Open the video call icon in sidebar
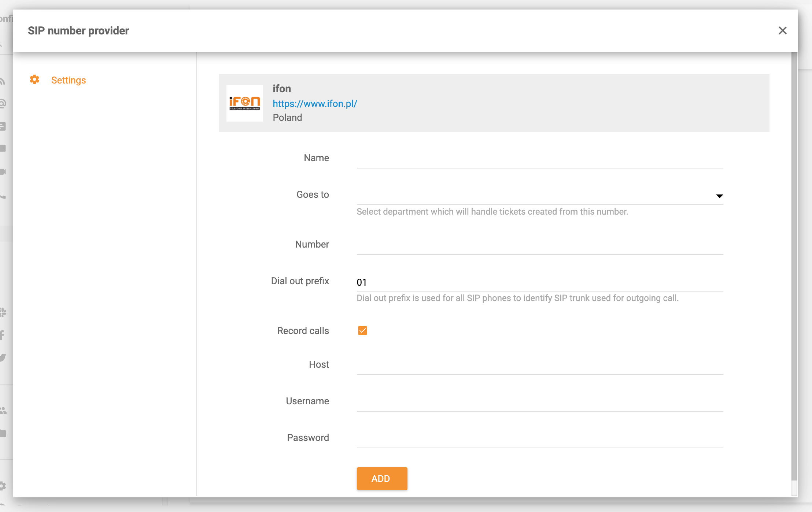Screen dimensions: 812x512 [3, 171]
